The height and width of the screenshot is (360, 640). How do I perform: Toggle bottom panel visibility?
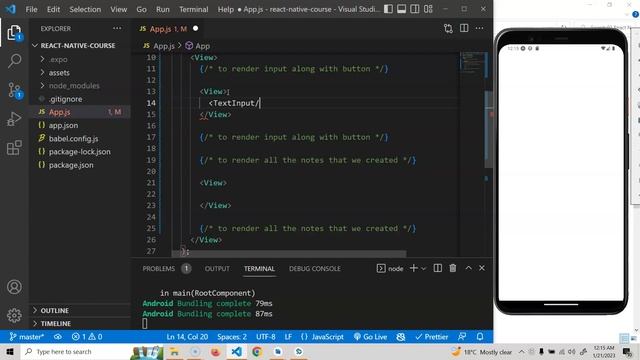click(402, 9)
